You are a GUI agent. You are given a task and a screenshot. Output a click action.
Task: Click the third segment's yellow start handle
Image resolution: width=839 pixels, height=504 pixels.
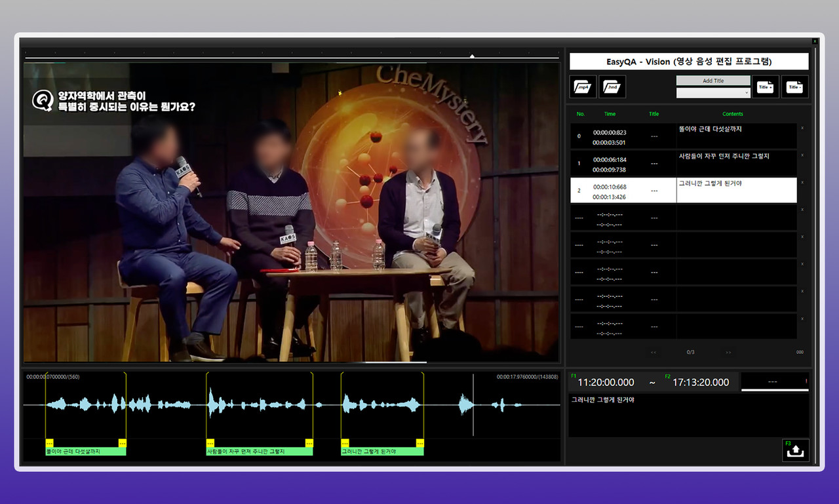[x=345, y=443]
